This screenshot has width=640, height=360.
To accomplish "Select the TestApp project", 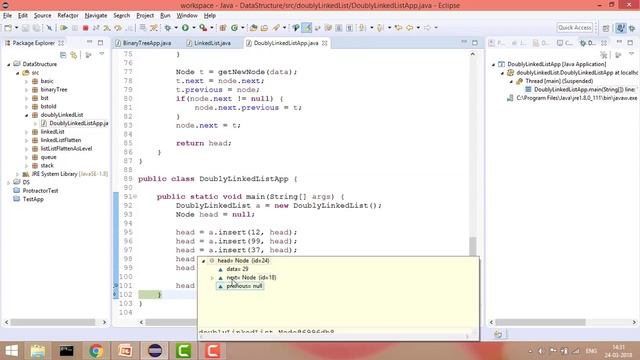I will click(33, 199).
